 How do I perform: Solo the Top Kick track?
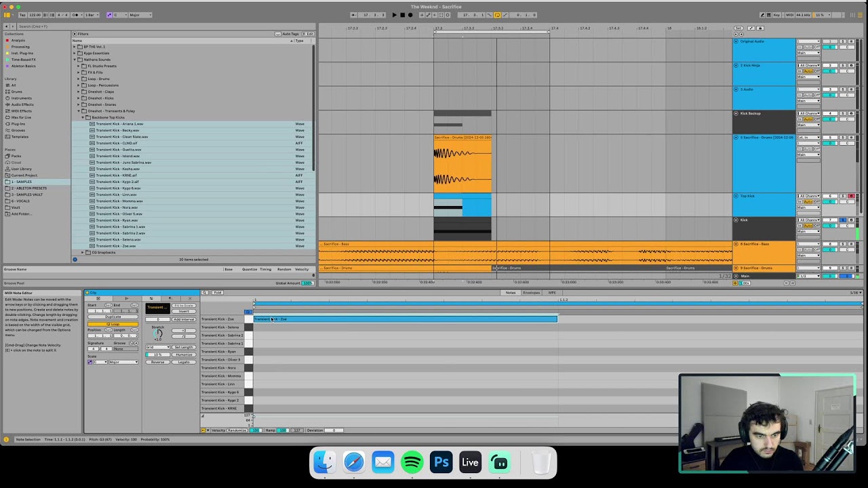tap(844, 196)
